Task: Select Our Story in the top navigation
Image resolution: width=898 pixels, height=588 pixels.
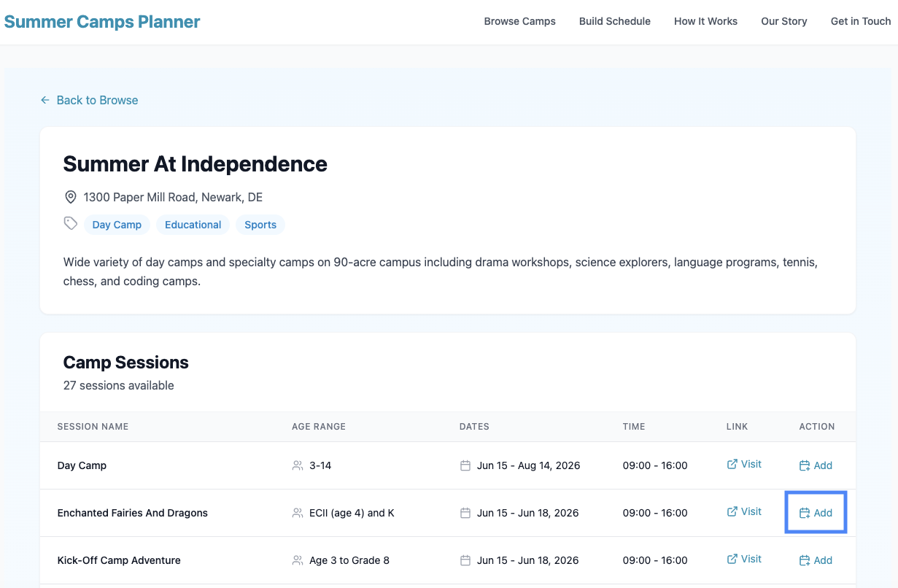Action: [x=783, y=21]
